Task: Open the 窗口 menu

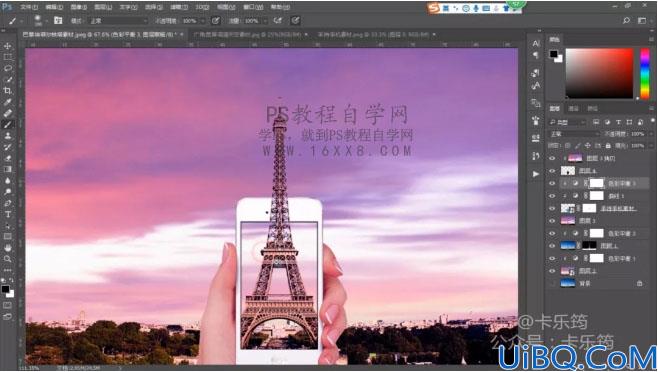Action: (x=253, y=7)
